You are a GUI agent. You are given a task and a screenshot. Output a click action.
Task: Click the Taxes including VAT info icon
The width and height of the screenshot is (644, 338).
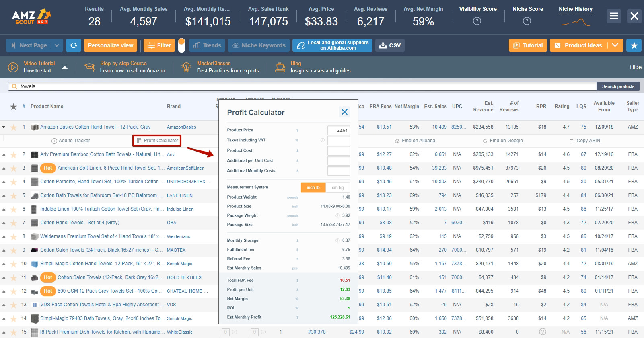click(322, 140)
